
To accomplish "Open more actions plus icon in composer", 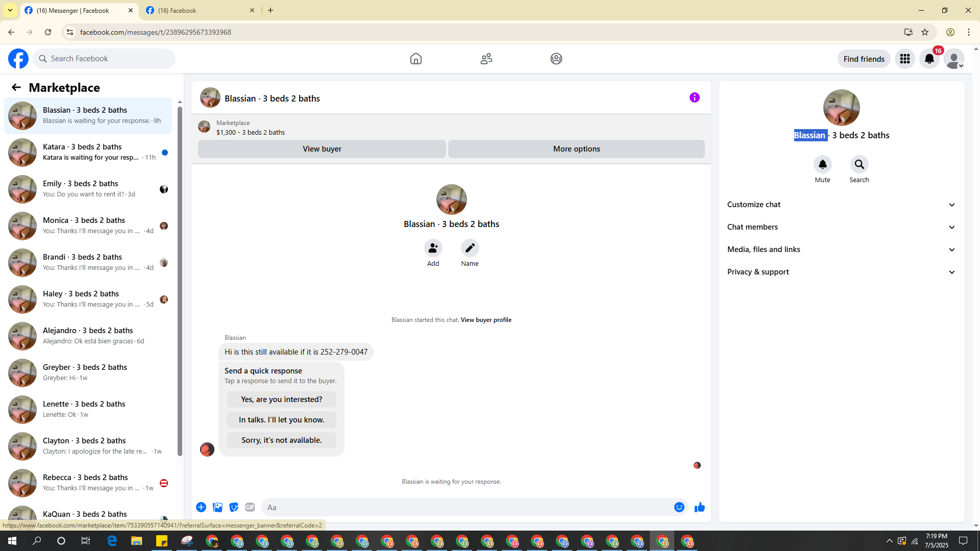I will coord(201,507).
